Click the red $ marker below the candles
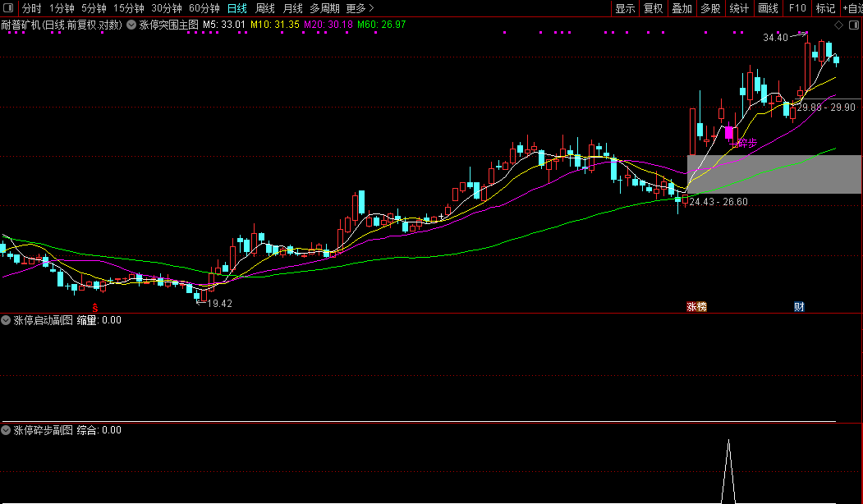This screenshot has height=504, width=863. 95,308
